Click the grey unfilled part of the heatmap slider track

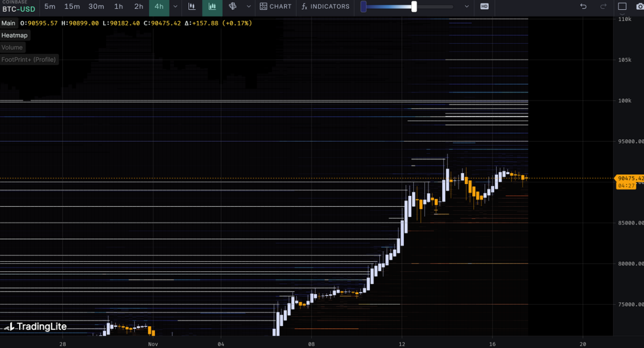pos(435,7)
